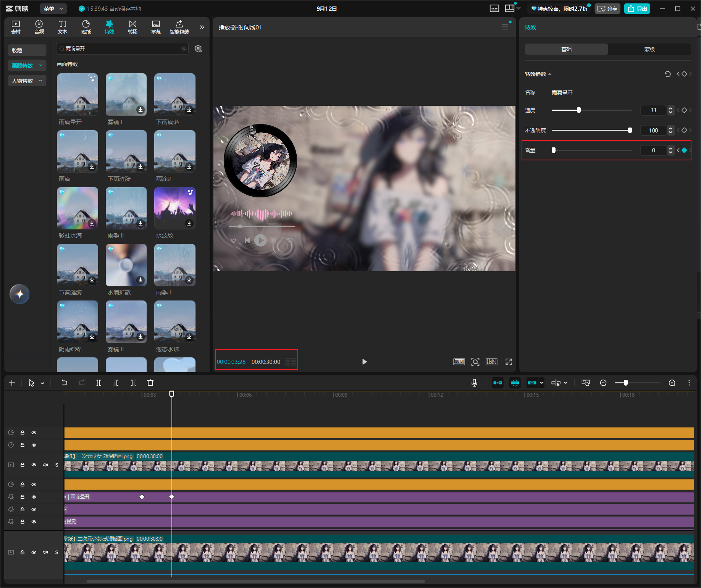Click the 导出 export button

[637, 9]
